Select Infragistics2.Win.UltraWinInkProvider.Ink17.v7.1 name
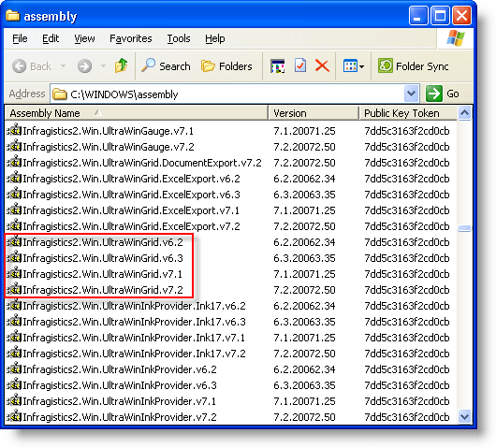Image resolution: width=496 pixels, height=448 pixels. click(134, 338)
